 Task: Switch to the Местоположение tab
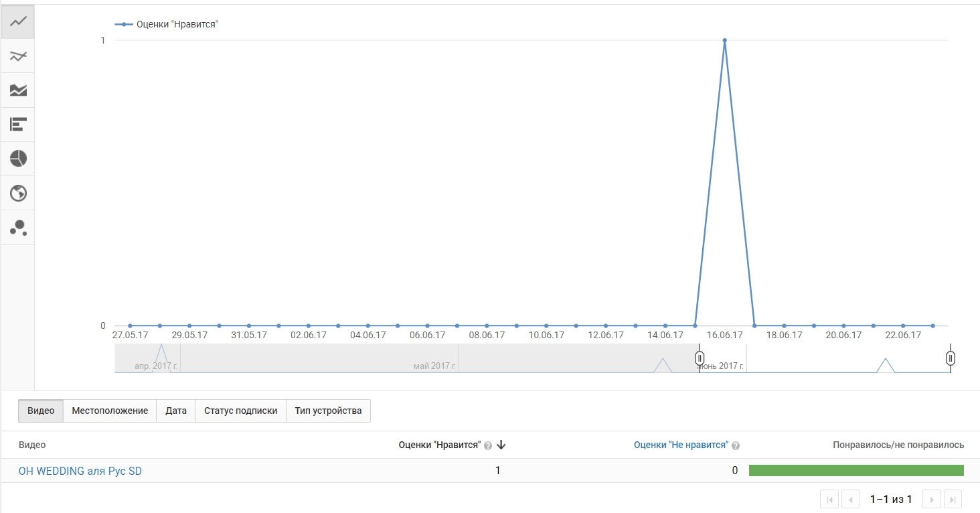tap(109, 411)
